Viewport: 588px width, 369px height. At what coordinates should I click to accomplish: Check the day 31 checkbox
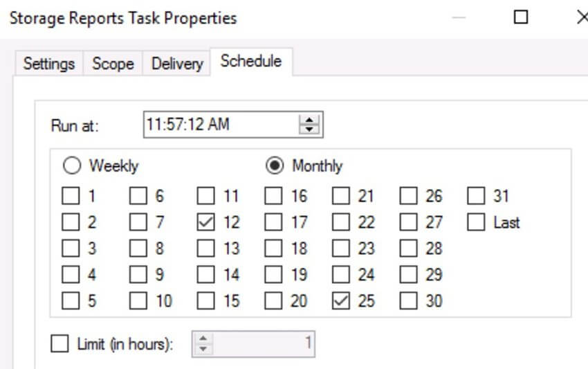(x=476, y=196)
